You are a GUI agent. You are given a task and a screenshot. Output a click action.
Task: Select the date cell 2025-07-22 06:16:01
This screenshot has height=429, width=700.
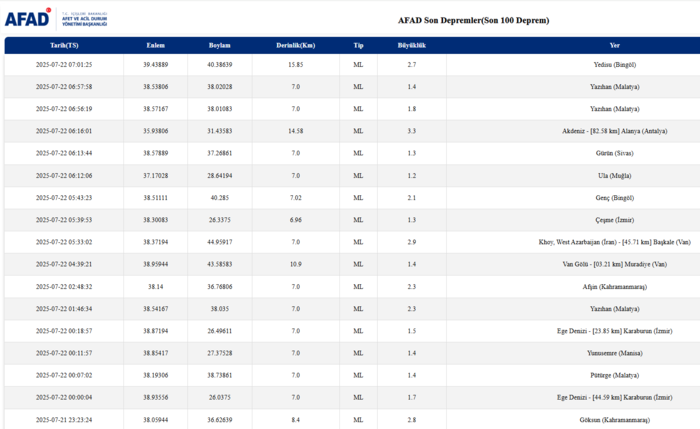pyautogui.click(x=64, y=131)
